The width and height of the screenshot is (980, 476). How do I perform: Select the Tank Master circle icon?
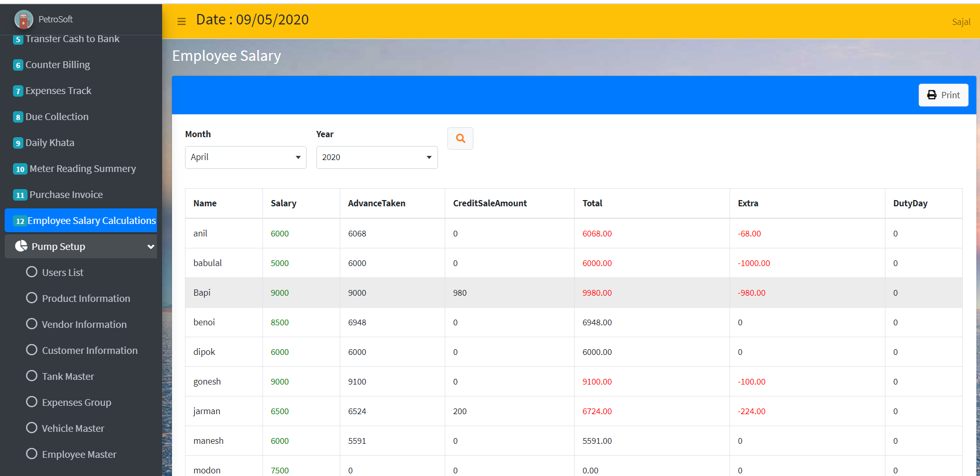pyautogui.click(x=32, y=376)
